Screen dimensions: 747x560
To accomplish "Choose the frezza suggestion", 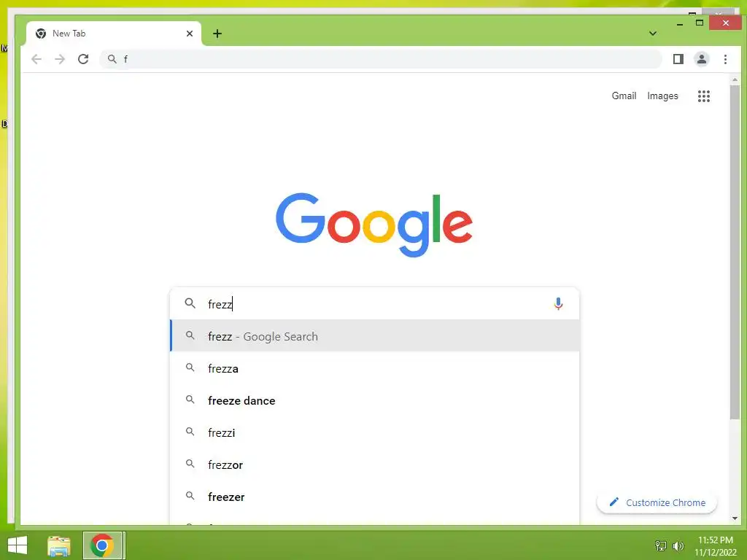I will (x=375, y=368).
